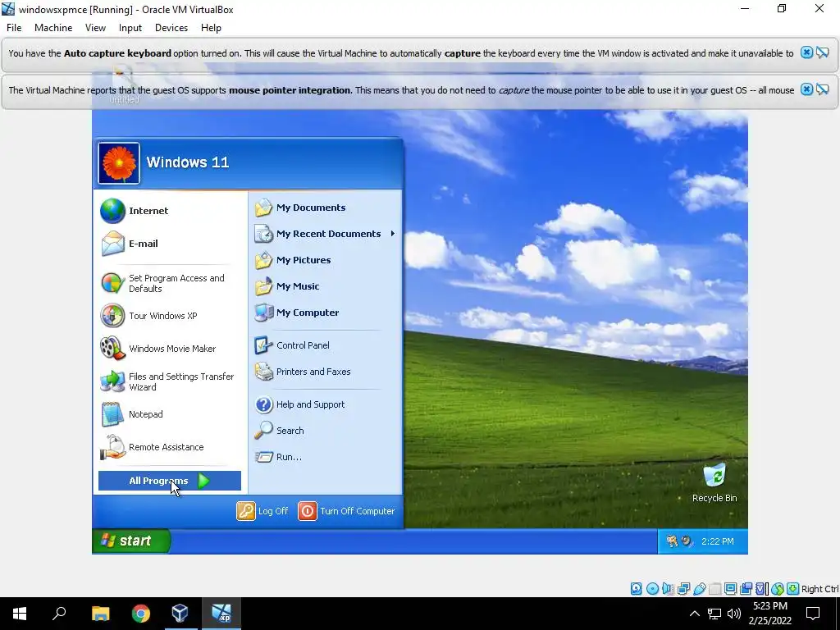This screenshot has height=630, width=840.
Task: Open Printers and Faxes
Action: 325,372
